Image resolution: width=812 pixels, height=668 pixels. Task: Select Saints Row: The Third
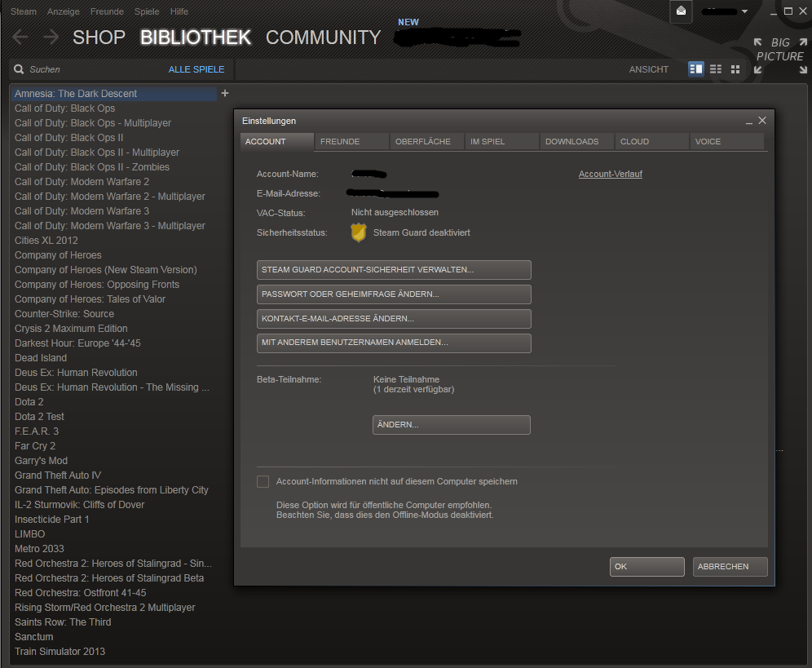coord(63,622)
